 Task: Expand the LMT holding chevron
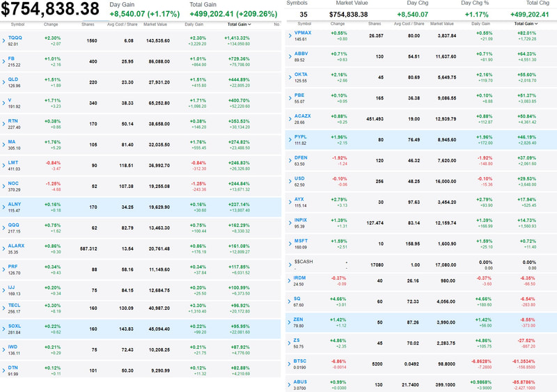[x=3, y=165]
